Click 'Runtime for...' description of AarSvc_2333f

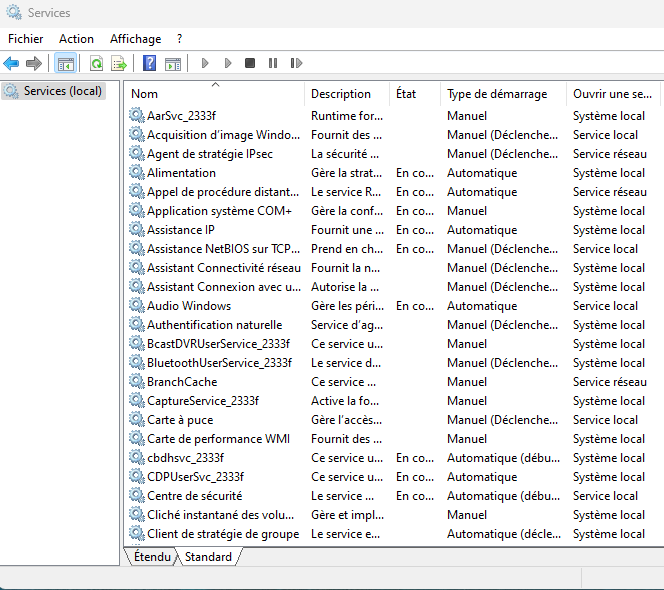point(347,116)
